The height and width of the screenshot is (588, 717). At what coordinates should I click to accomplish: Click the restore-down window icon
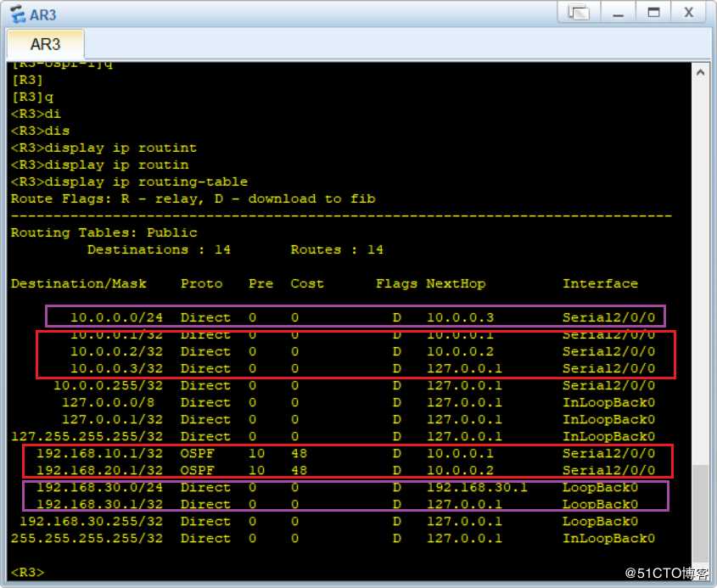(579, 13)
